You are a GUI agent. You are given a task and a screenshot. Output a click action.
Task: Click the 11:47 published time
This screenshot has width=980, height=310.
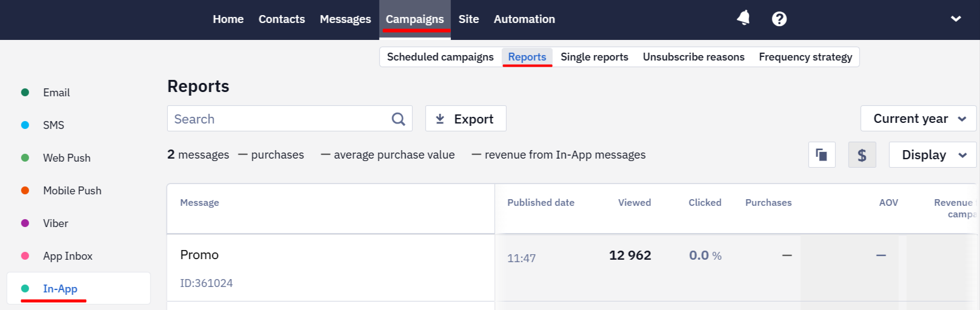(521, 259)
